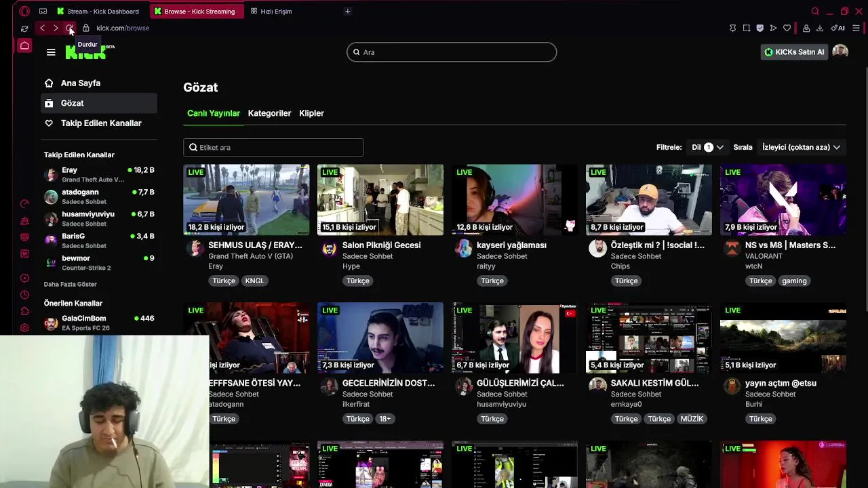The image size is (868, 488).
Task: Open a new browser tab with plus
Action: pos(347,12)
